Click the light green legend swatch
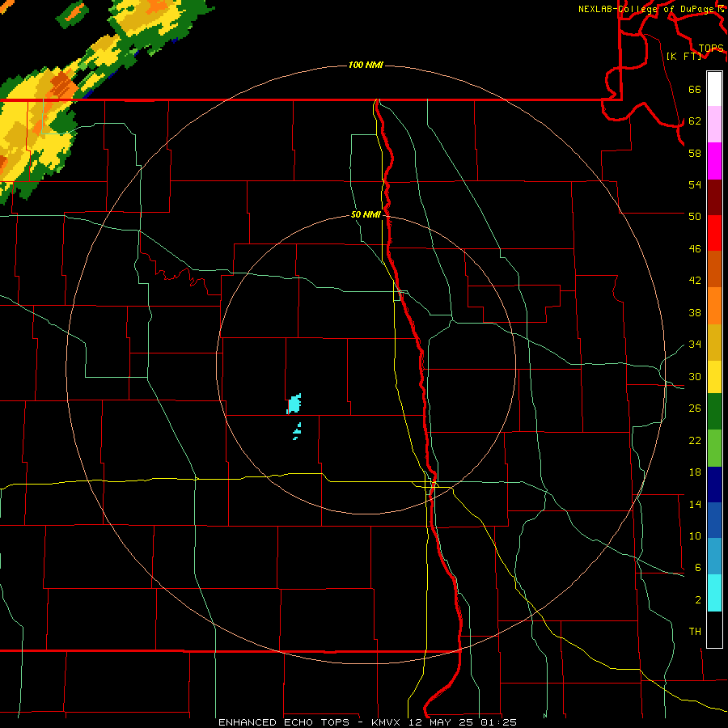This screenshot has height=728, width=728. click(714, 448)
